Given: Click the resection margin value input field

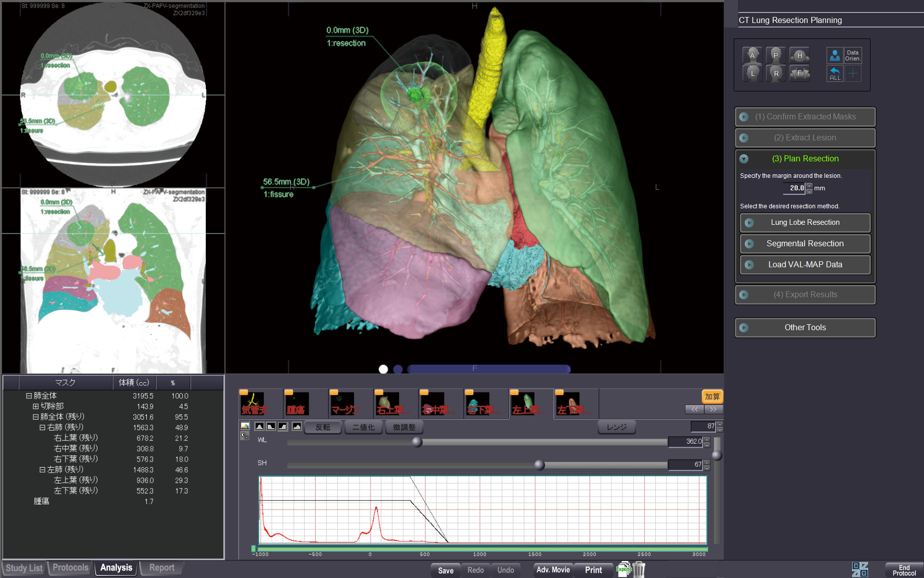Looking at the screenshot, I should 794,188.
